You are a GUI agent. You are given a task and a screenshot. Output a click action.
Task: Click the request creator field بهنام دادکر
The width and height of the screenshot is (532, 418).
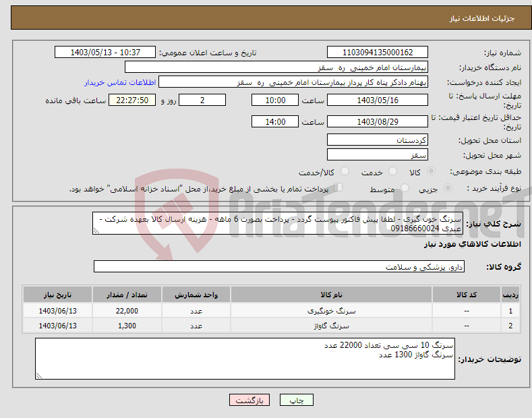pos(293,82)
